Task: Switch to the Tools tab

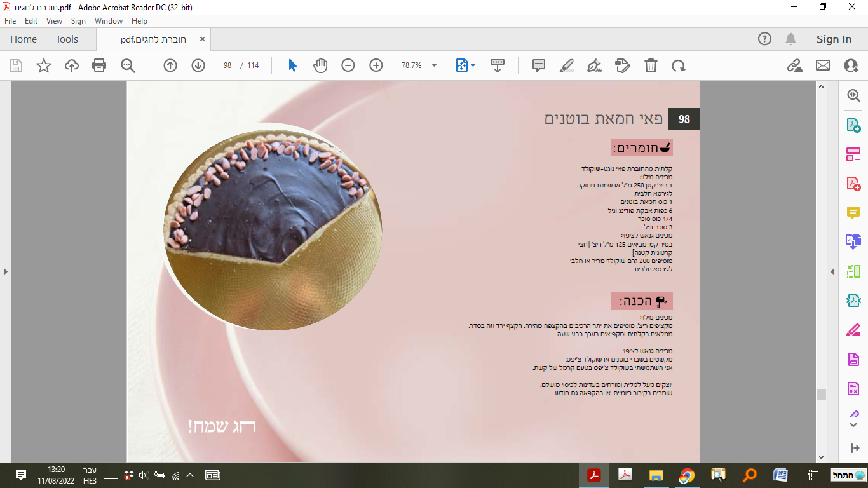Action: [67, 39]
